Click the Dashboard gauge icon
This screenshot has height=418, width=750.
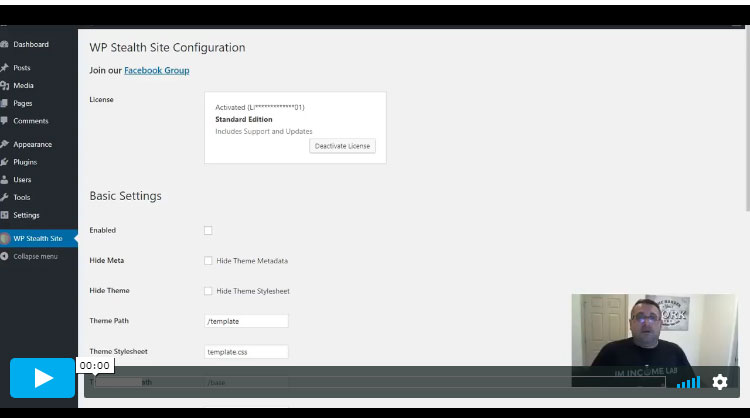click(4, 44)
